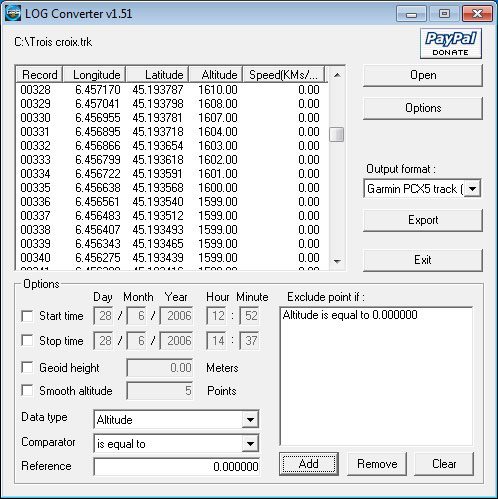
Task: Click the record list scrollbar thumb
Action: pyautogui.click(x=337, y=135)
